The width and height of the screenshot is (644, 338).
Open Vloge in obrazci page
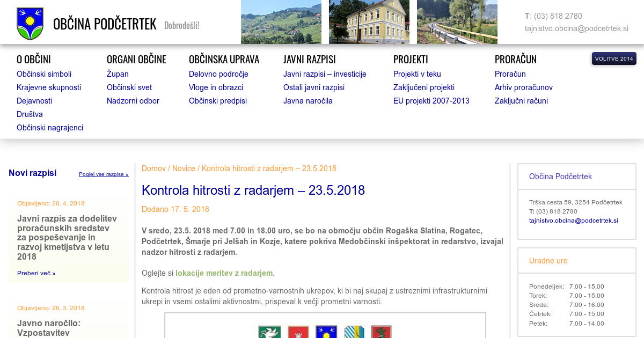click(x=216, y=87)
